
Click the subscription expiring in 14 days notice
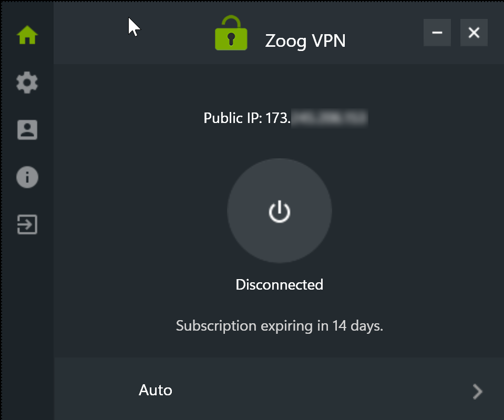[279, 326]
